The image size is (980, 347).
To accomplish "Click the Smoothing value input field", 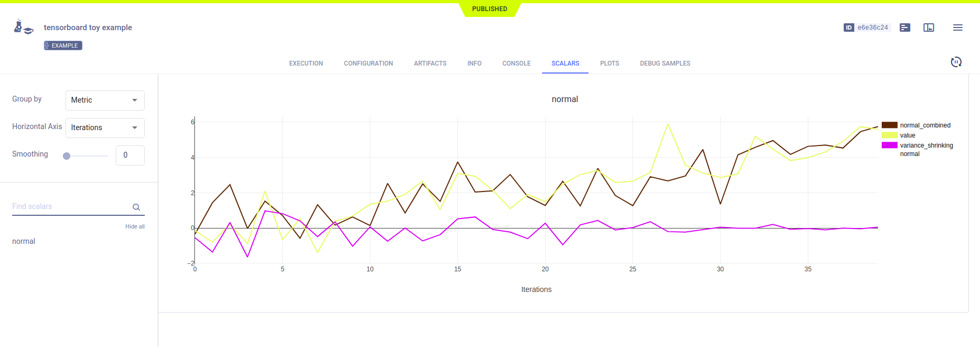I will tap(129, 155).
